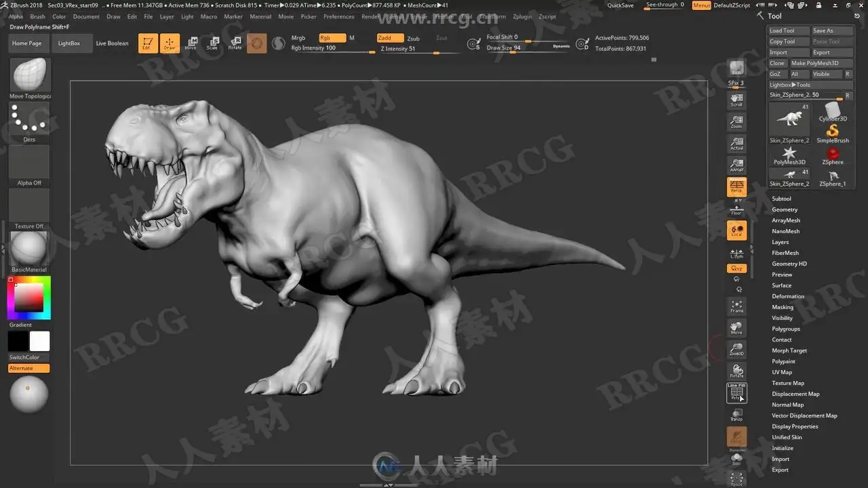This screenshot has width=868, height=488.
Task: Click the Zoom3D icon
Action: pos(736,349)
